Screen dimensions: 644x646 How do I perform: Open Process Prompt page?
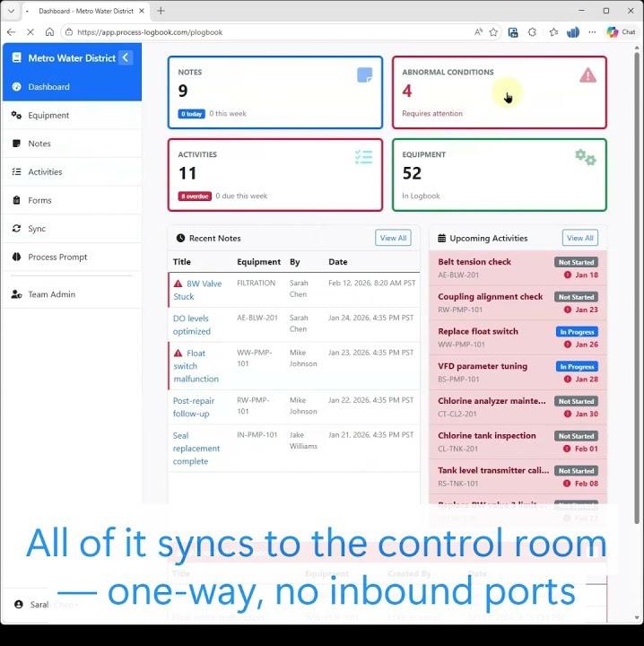(x=72, y=258)
